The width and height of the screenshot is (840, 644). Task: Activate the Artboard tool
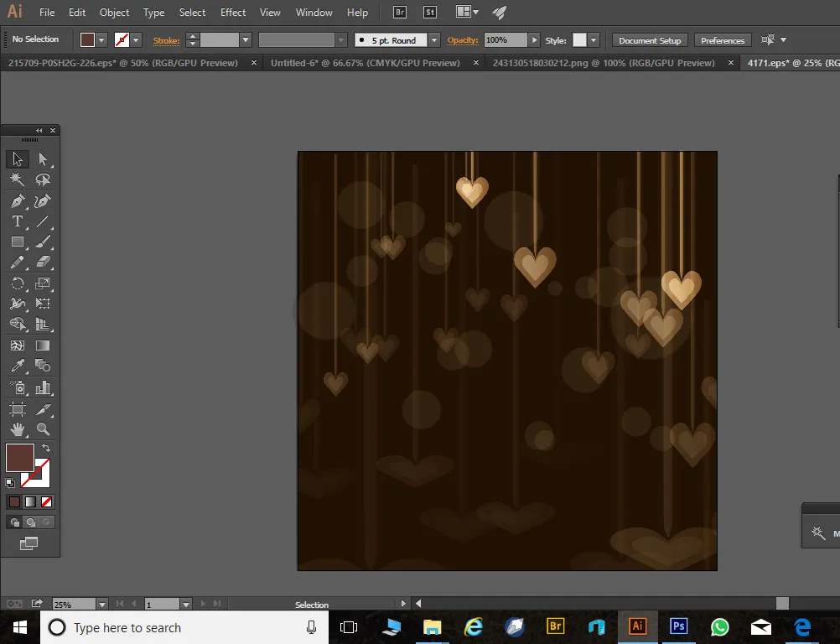point(17,409)
